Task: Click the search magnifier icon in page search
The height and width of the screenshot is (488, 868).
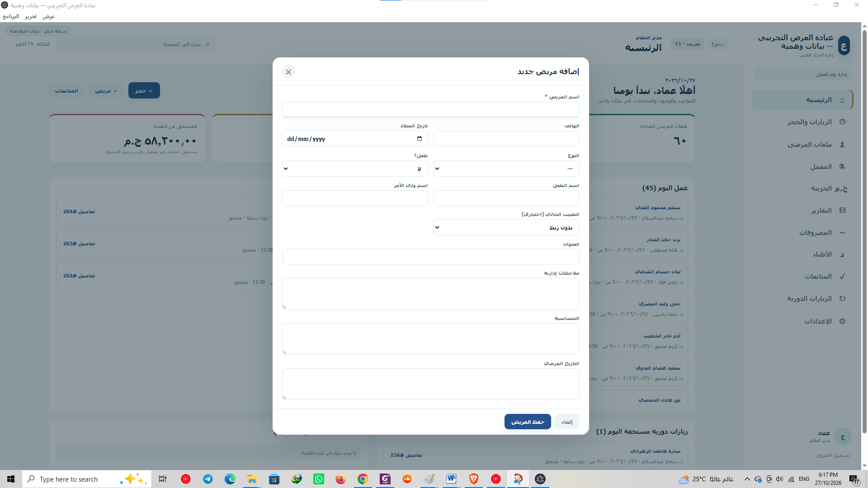Action: pos(207,44)
